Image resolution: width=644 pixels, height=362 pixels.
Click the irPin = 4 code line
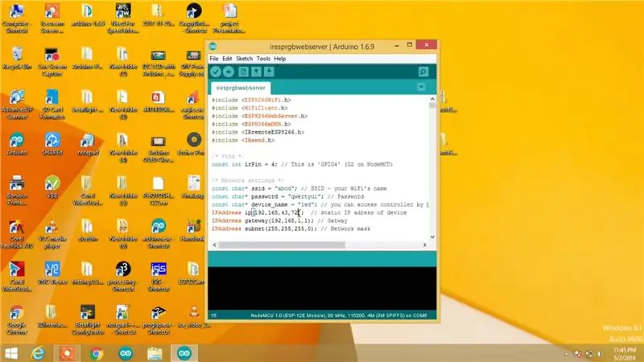303,164
